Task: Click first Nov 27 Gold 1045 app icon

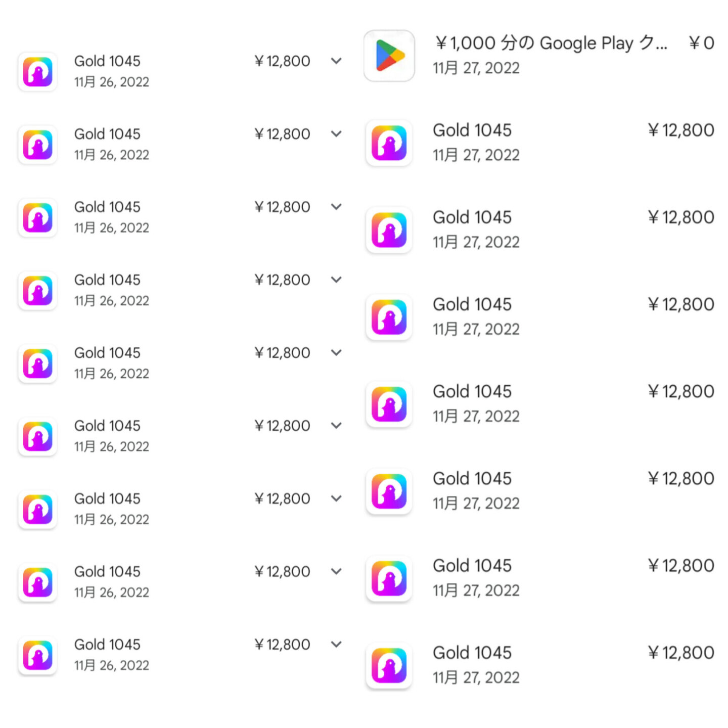Action: (x=389, y=143)
